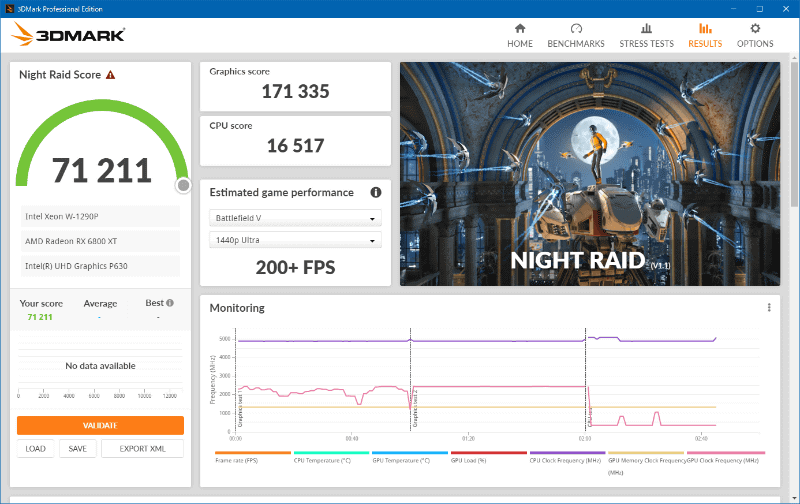This screenshot has height=504, width=800.
Task: Click the Graphics test 1 marker line
Action: 236,380
